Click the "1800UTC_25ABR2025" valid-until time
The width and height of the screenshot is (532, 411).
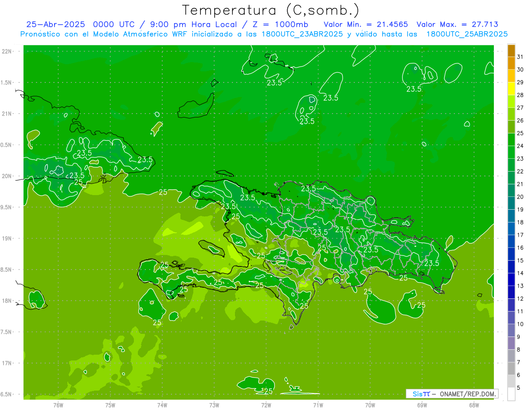(x=467, y=34)
